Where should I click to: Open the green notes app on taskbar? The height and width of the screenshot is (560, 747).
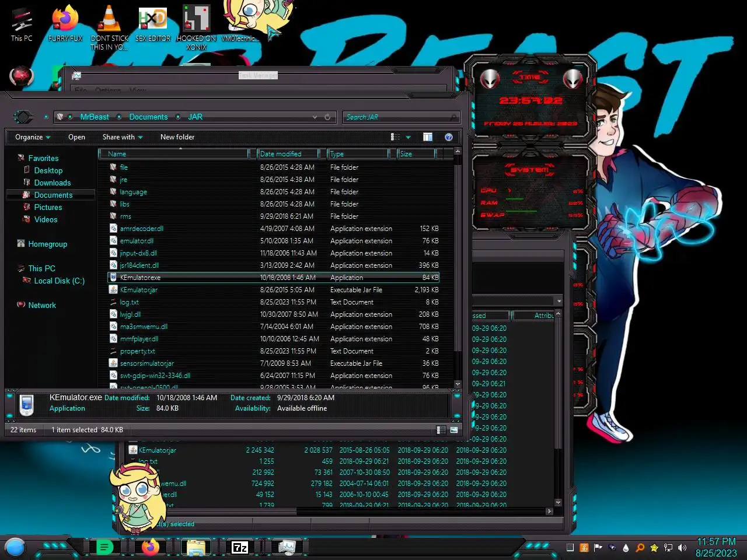tap(104, 547)
